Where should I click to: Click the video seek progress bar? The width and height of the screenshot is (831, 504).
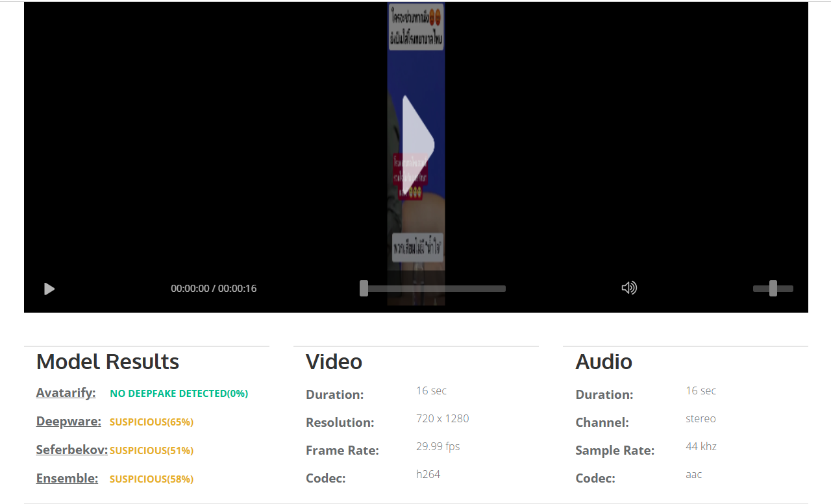pos(433,289)
